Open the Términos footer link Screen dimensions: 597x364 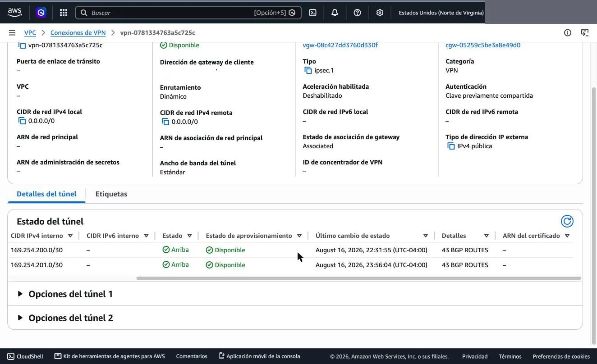coord(510,356)
